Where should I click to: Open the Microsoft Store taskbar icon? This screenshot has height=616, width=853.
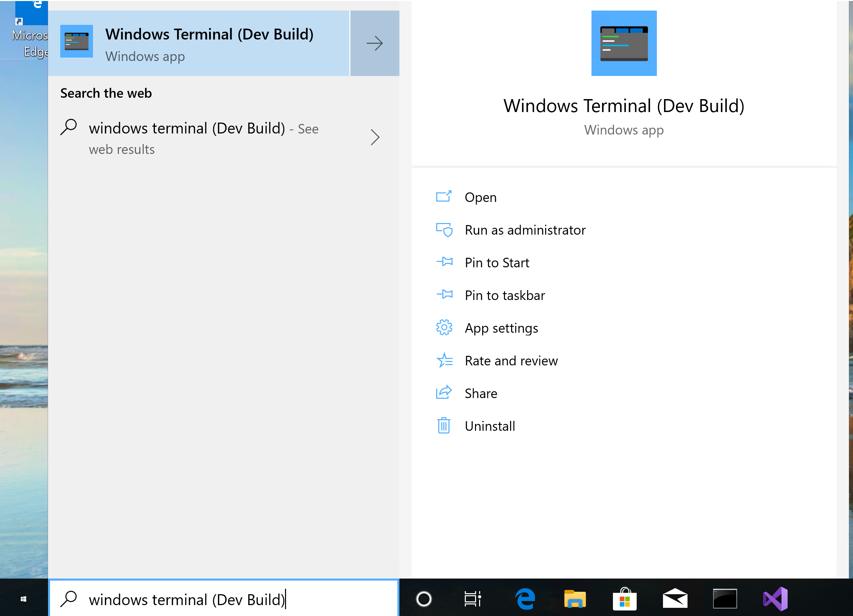pyautogui.click(x=625, y=599)
